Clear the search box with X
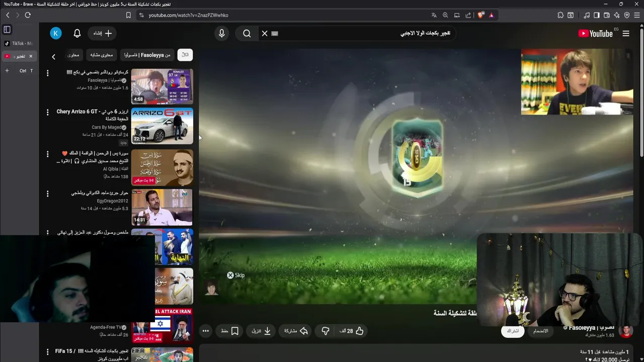The width and height of the screenshot is (644, 362). pos(265,33)
